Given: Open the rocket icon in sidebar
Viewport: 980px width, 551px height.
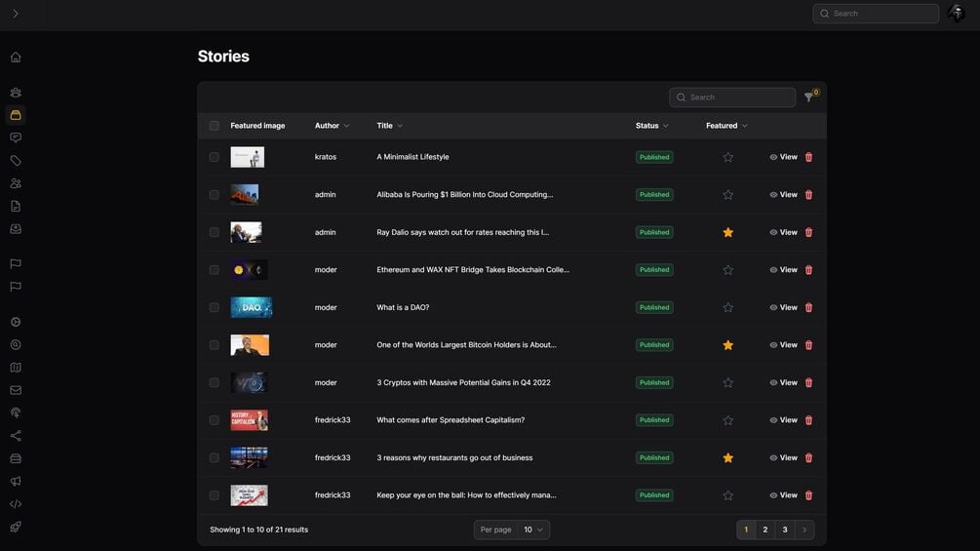Looking at the screenshot, I should (x=16, y=528).
